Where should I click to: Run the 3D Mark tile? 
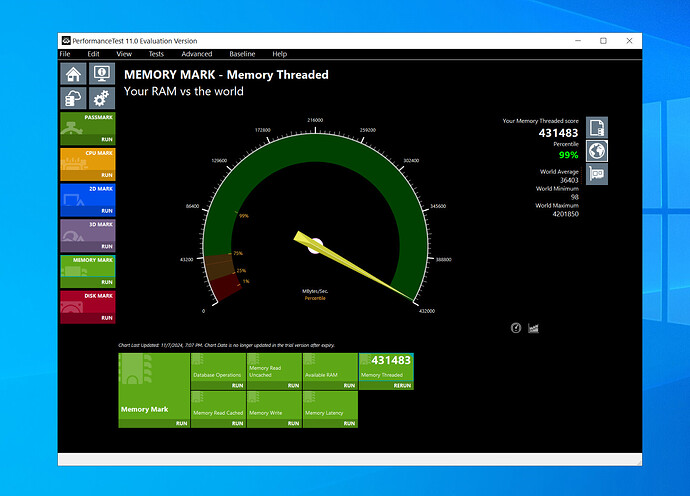click(x=88, y=235)
